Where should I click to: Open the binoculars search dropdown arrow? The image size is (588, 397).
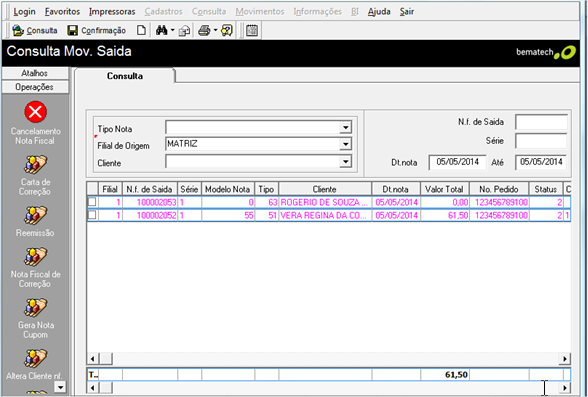(172, 30)
